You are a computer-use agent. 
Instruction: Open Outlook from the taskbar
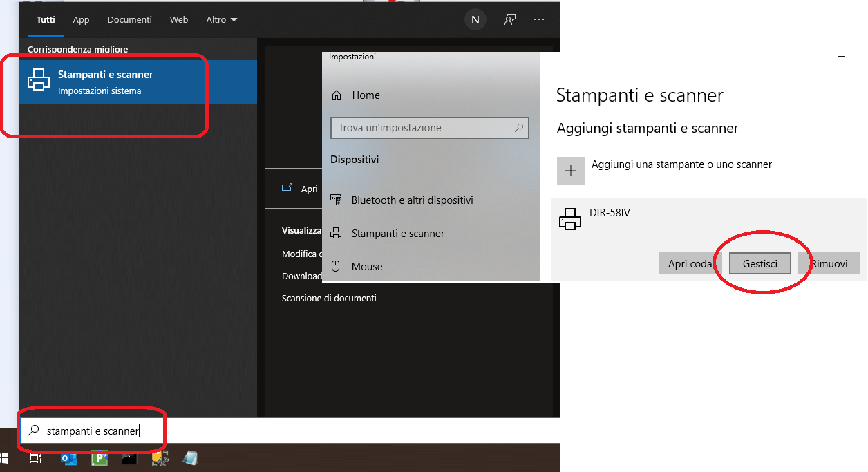tap(69, 458)
